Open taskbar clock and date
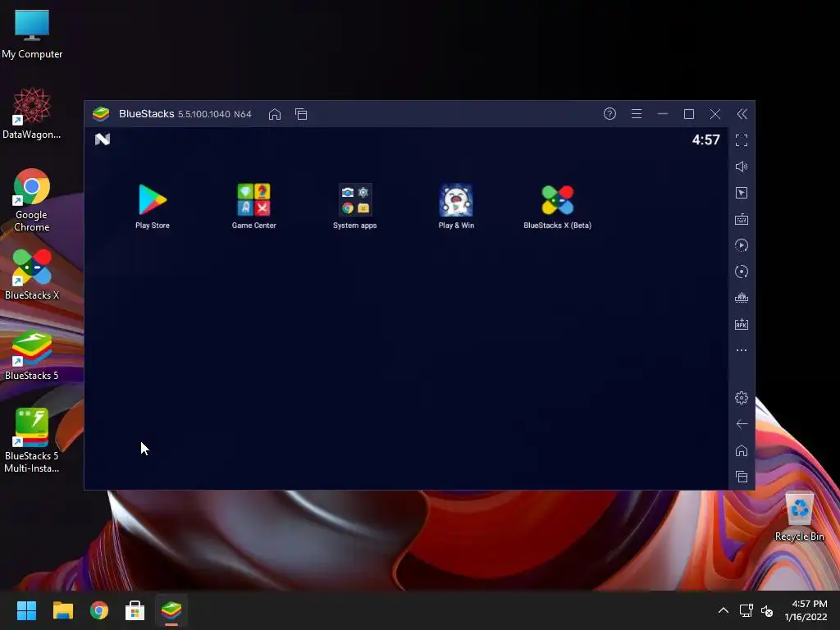Screen dimensions: 840x630 [806, 610]
